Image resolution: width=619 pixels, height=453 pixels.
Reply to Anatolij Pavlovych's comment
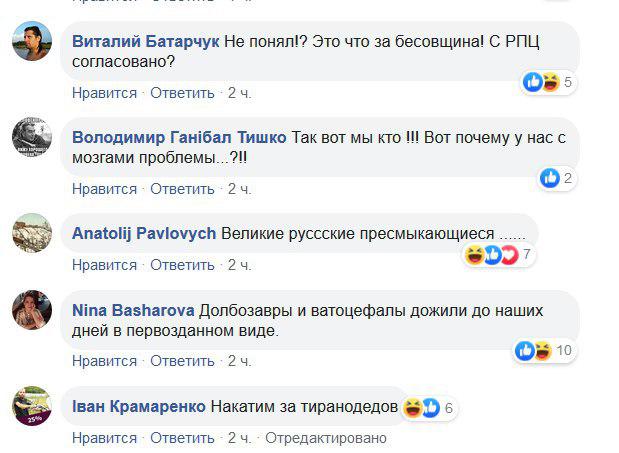pyautogui.click(x=183, y=265)
